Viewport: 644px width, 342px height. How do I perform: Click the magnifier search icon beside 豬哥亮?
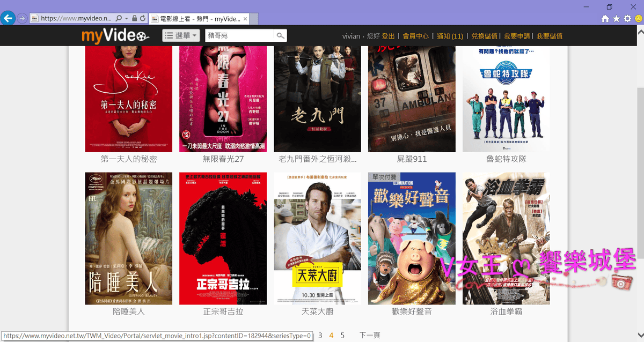280,36
